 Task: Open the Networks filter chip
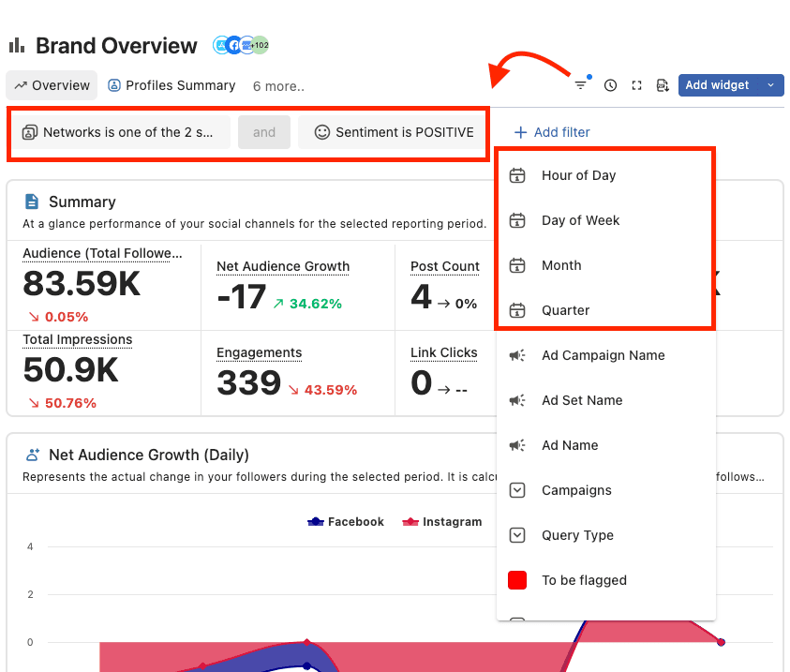(x=119, y=132)
